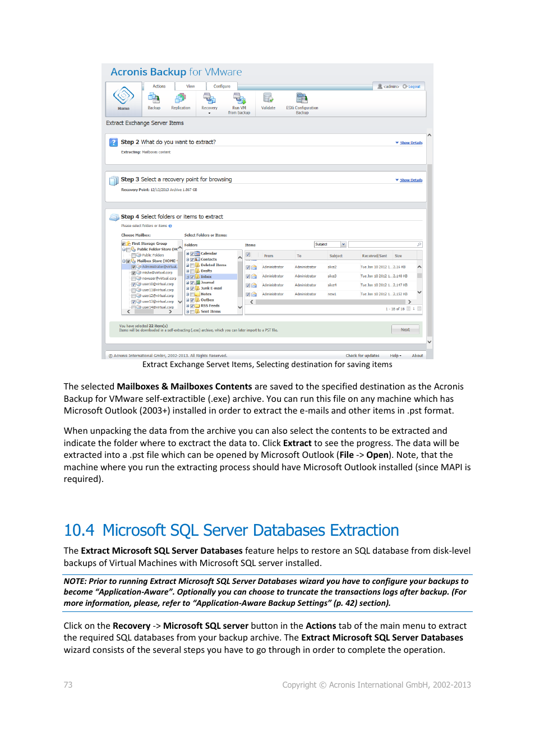
Task: Click the Validate icon
Action: 268,98
